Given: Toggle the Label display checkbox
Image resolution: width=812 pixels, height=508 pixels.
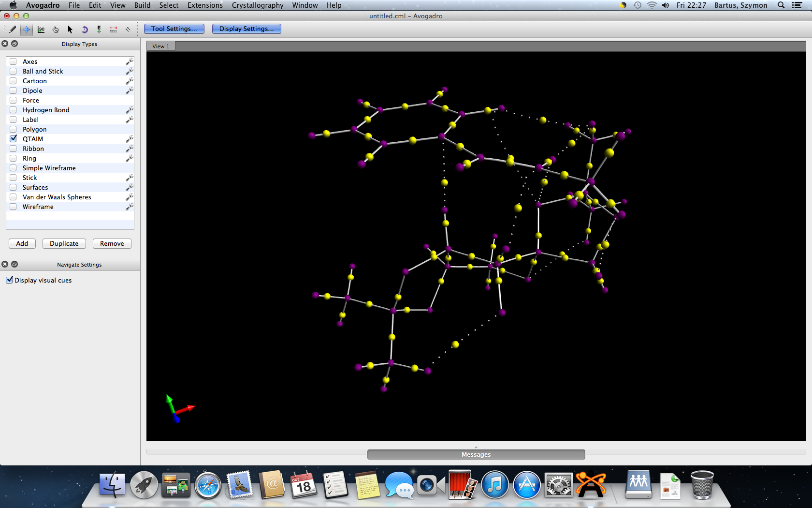Looking at the screenshot, I should [x=13, y=120].
